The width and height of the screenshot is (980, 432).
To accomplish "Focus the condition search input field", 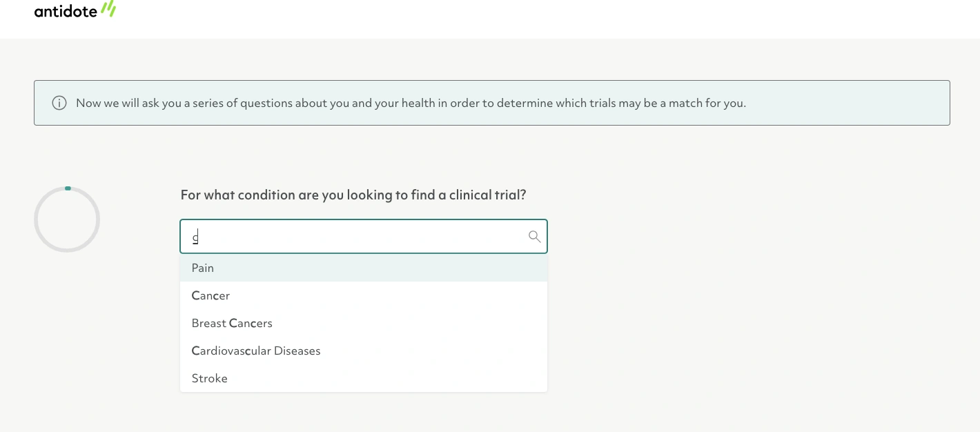I will coord(364,237).
